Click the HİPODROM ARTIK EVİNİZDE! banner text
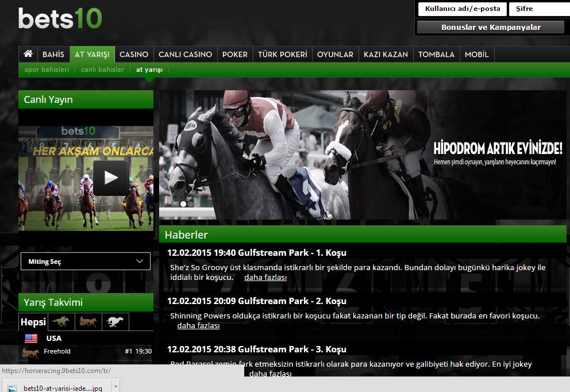570x392 pixels. pyautogui.click(x=498, y=148)
